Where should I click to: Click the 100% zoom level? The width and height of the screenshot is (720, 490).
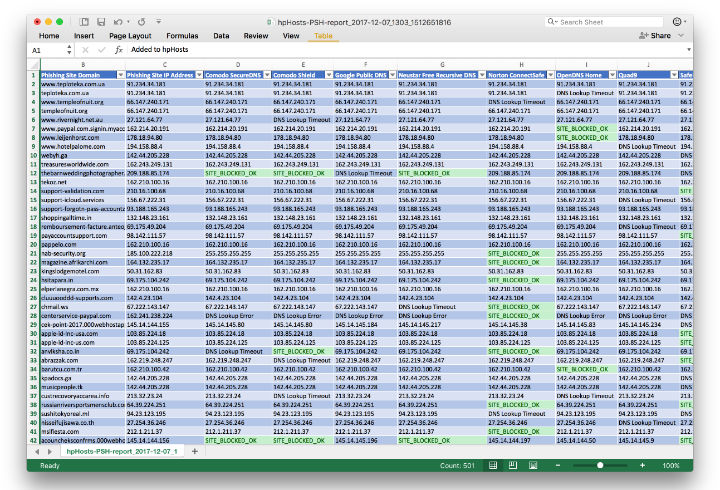tap(670, 465)
